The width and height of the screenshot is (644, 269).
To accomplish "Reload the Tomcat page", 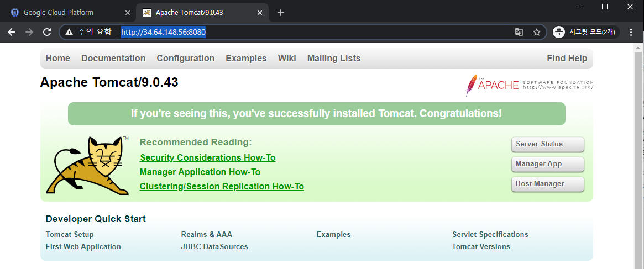I will coord(47,32).
